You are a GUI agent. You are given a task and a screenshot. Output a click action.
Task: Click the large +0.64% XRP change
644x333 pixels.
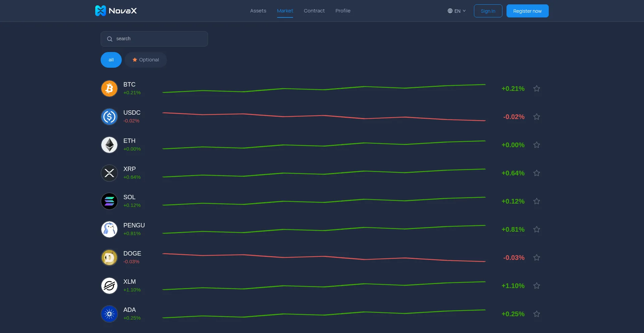(513, 173)
